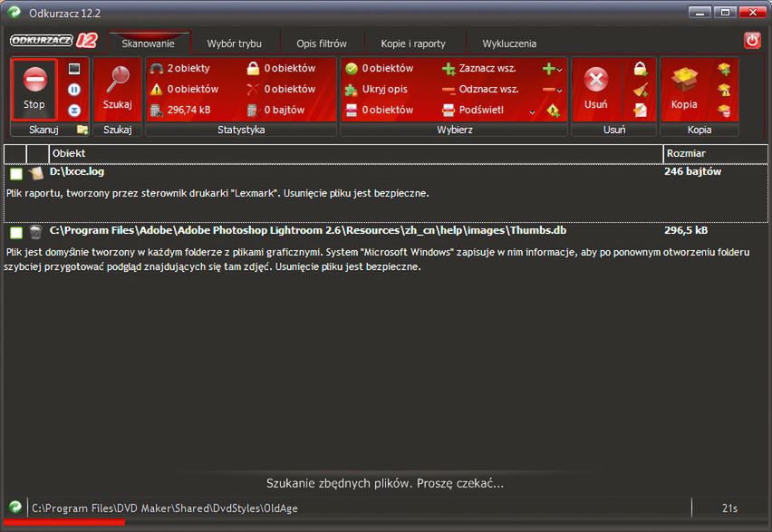Deselect all objects with Odznacz wsz.

click(x=480, y=89)
